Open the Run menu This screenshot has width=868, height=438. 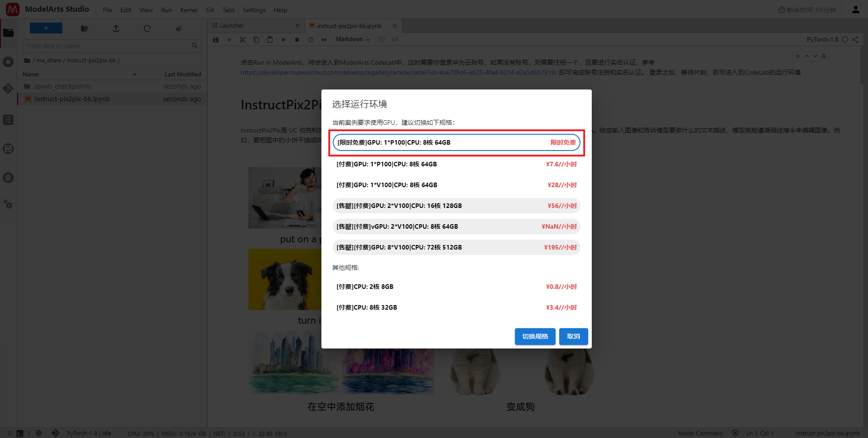point(166,10)
